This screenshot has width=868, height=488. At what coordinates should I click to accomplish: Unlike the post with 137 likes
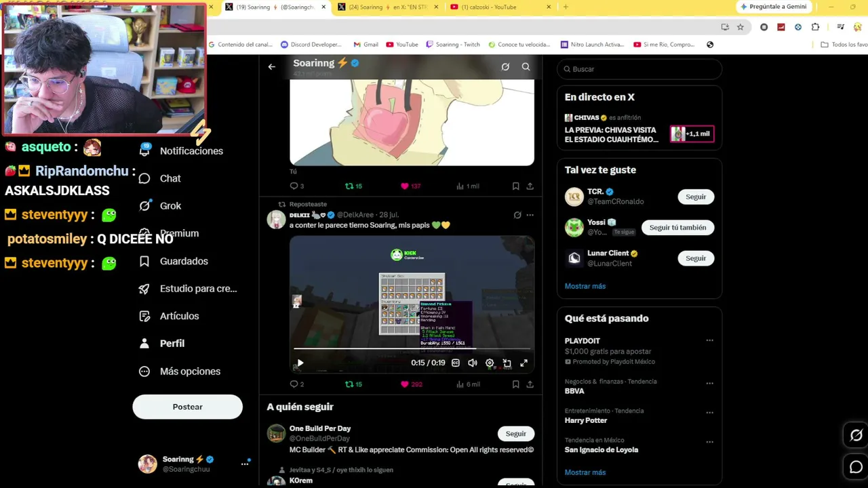click(411, 186)
